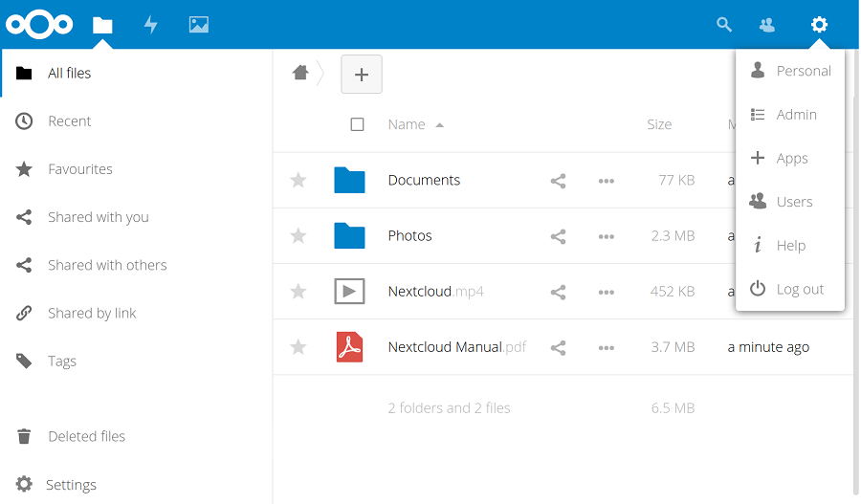This screenshot has width=861, height=504.
Task: Open the Activity lightning bolt app
Action: (x=150, y=25)
